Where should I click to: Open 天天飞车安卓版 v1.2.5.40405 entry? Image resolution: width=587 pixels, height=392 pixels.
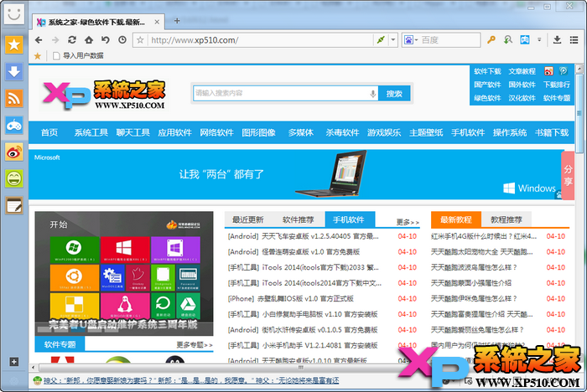[x=304, y=236]
